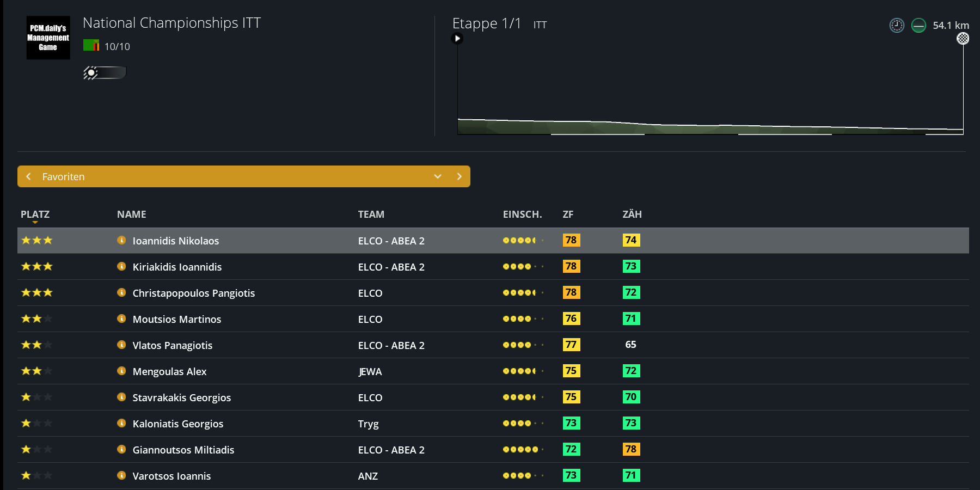Sort table by PLATZ column
Viewport: 980px width, 490px height.
[x=35, y=214]
